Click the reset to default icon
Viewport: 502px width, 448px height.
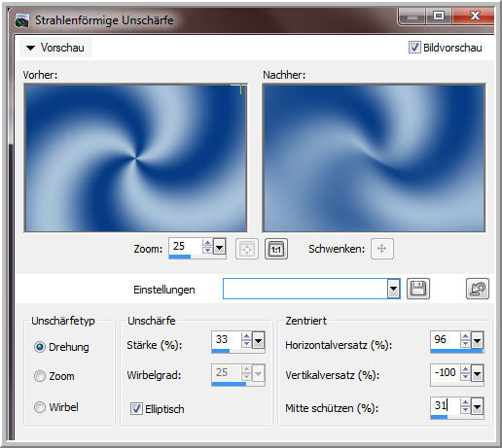(x=478, y=289)
